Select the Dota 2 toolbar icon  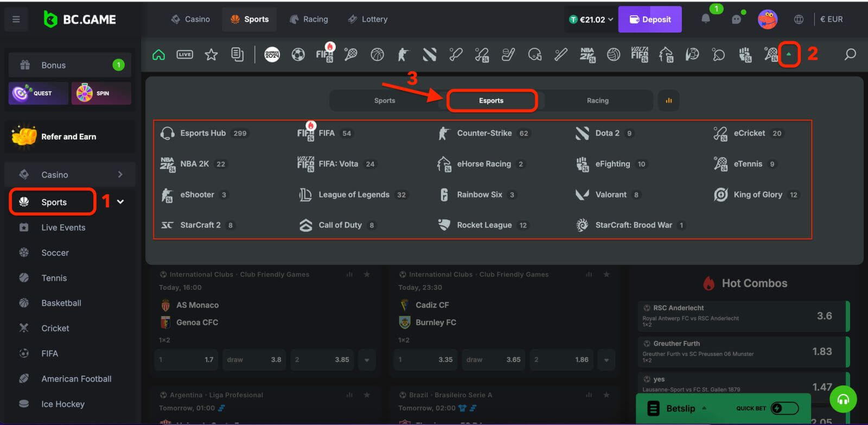click(430, 54)
